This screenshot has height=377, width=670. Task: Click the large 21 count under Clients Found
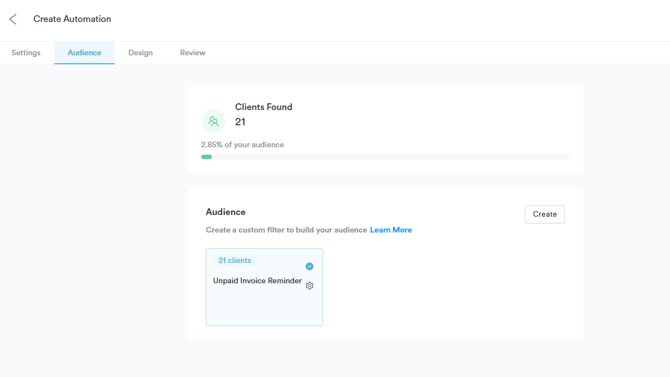(240, 122)
